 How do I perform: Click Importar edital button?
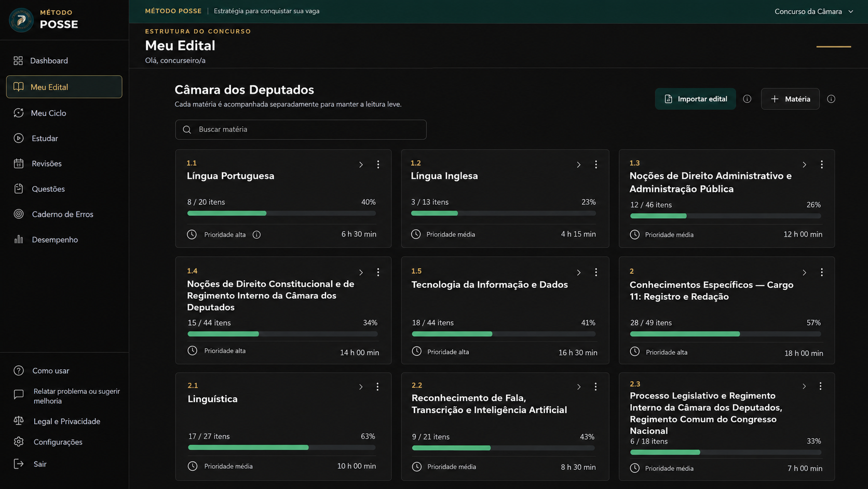[695, 99]
